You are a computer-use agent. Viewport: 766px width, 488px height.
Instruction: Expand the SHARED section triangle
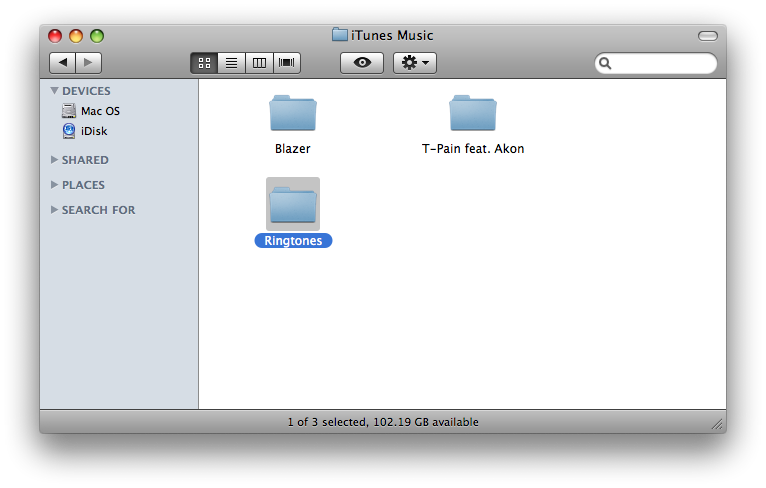click(54, 160)
